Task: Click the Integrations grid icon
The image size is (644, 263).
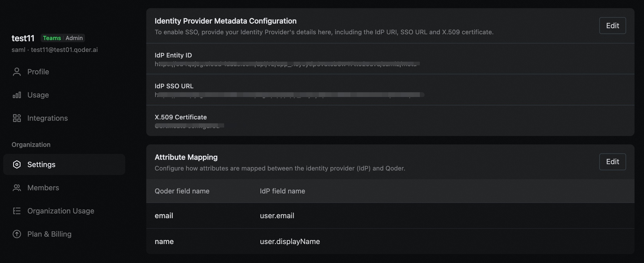Action: tap(17, 118)
